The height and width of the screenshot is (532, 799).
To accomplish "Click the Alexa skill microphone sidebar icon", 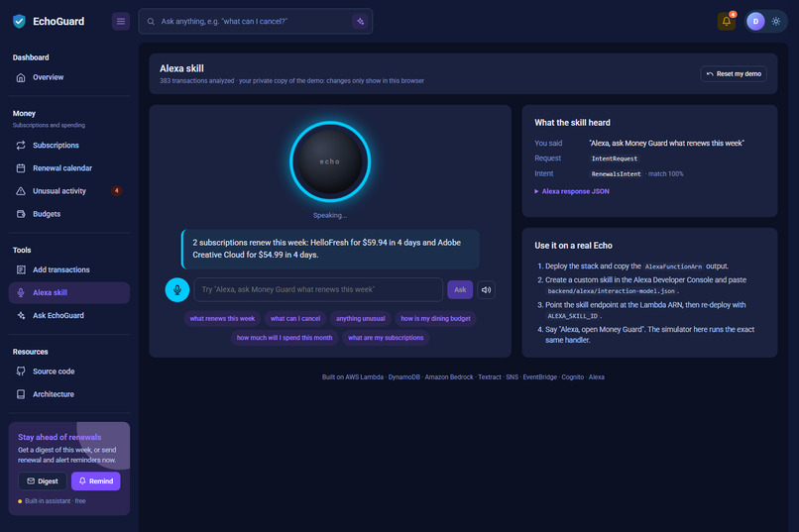I will point(21,292).
